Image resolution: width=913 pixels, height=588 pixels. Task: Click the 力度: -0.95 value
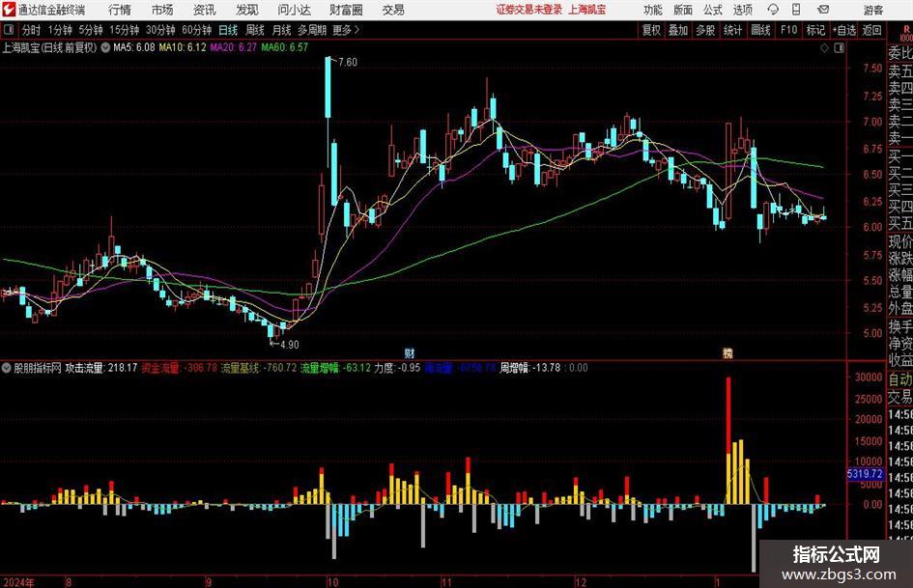(x=397, y=368)
